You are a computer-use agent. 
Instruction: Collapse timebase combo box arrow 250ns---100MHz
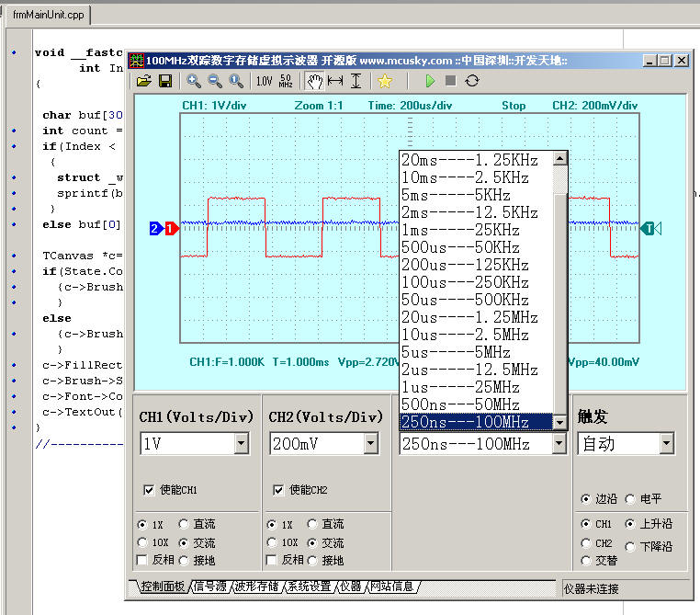point(559,443)
